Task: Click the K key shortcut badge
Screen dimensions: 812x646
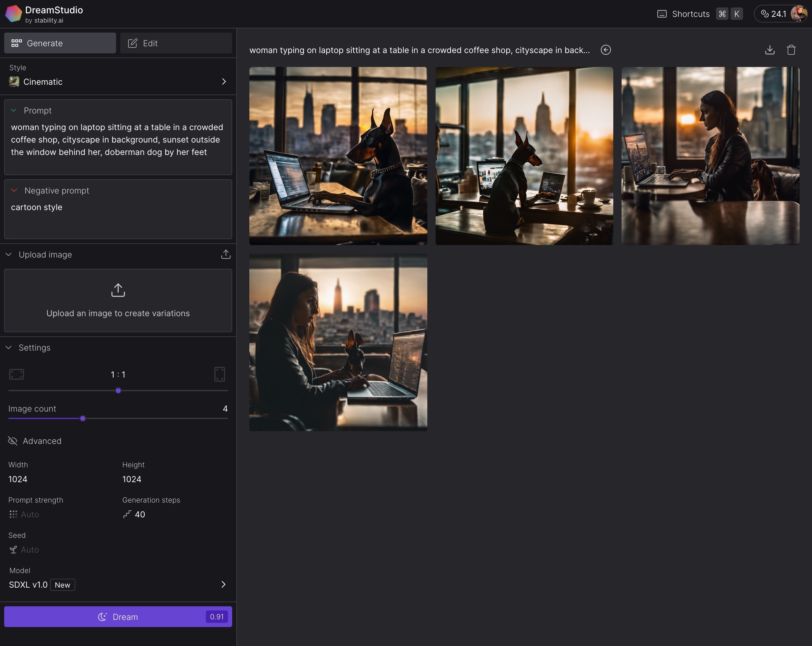Action: [x=737, y=14]
